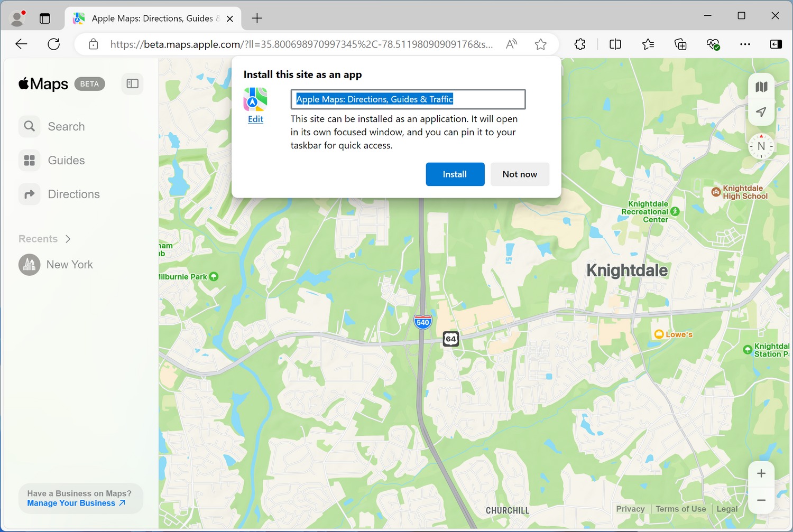Expand the Recents chevron
The height and width of the screenshot is (532, 793).
(68, 239)
